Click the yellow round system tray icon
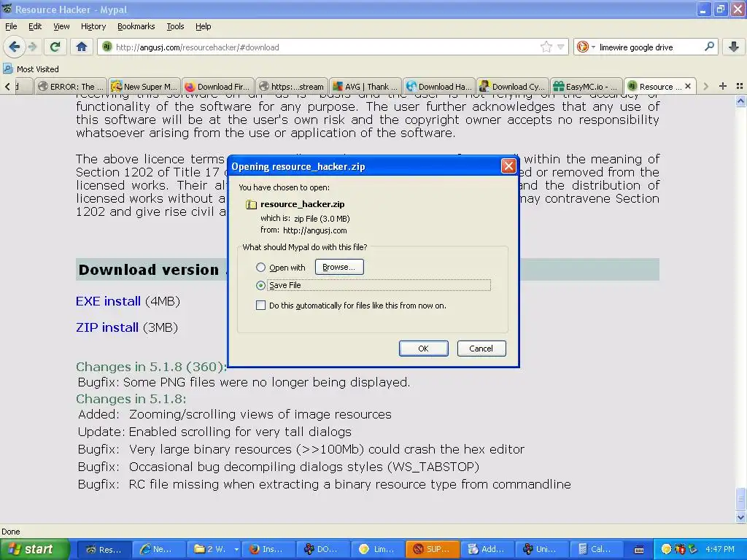This screenshot has height=560, width=747. (666, 549)
